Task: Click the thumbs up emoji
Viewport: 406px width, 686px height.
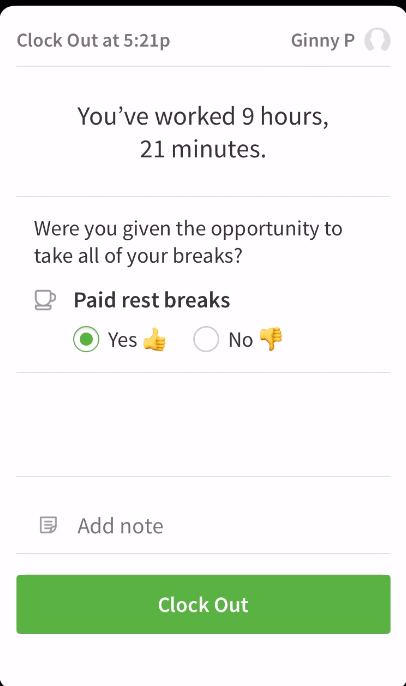Action: click(x=154, y=340)
